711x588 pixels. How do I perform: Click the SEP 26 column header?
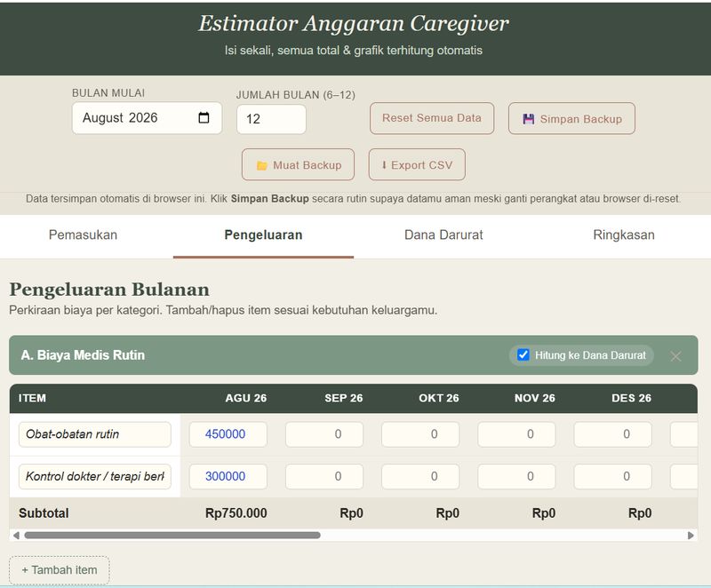(343, 398)
